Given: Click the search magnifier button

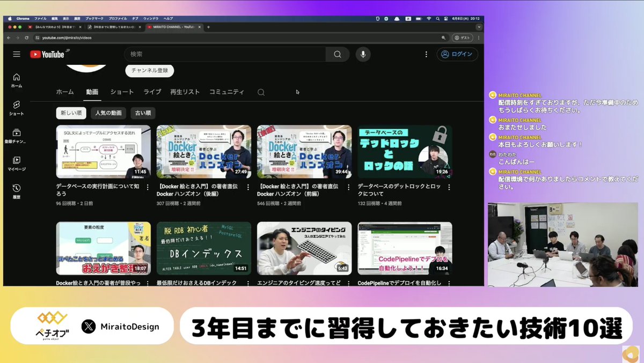Looking at the screenshot, I should [338, 54].
